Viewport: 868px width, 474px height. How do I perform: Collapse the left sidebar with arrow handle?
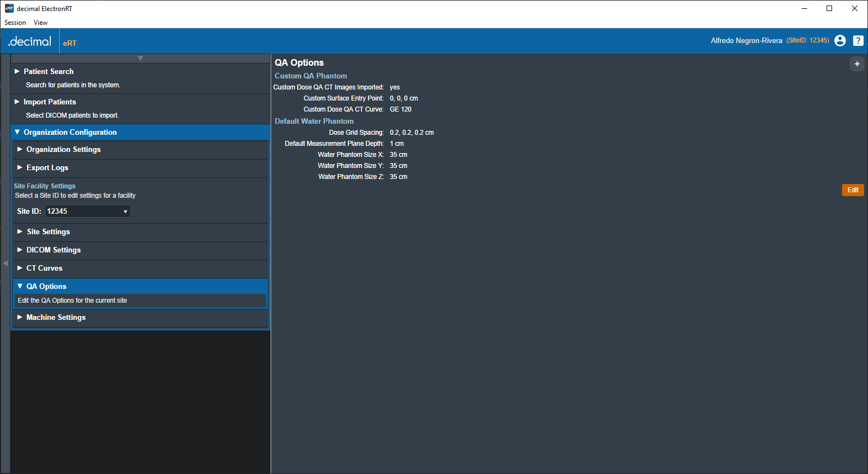pos(5,263)
